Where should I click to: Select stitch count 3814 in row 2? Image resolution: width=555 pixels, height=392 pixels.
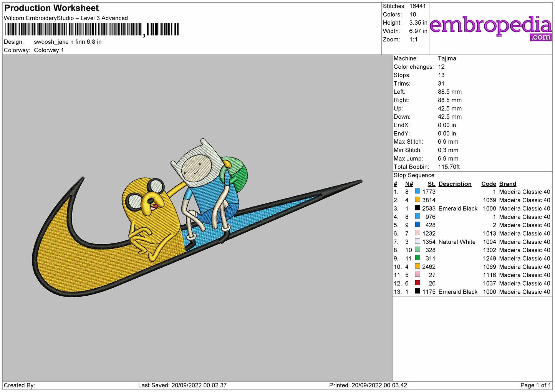pos(429,200)
